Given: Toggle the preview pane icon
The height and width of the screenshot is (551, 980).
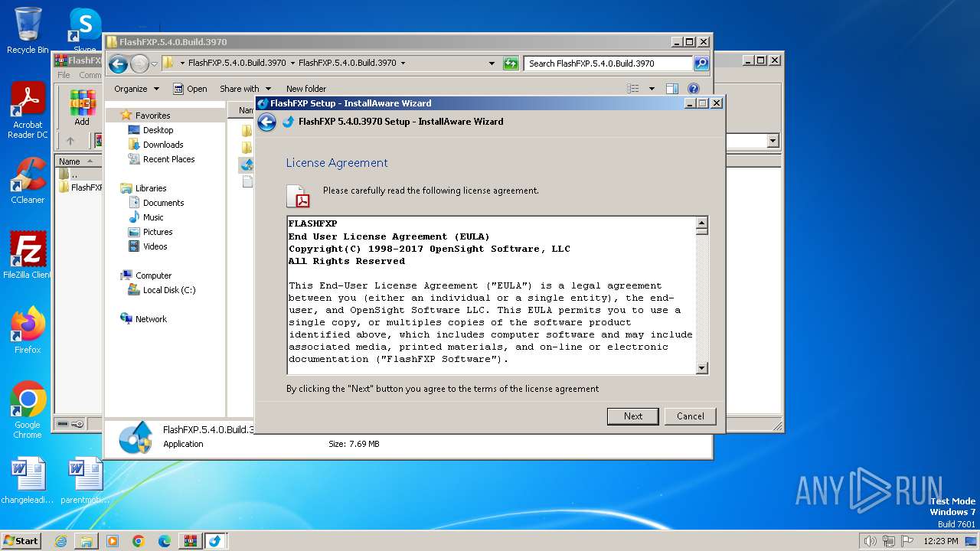Looking at the screenshot, I should 671,89.
